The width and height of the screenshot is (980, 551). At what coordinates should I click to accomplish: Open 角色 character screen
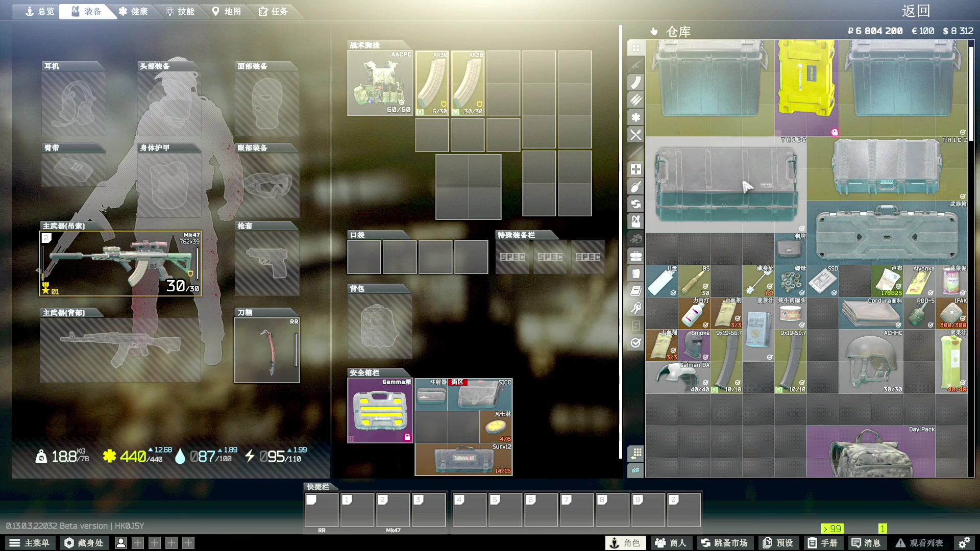point(625,543)
